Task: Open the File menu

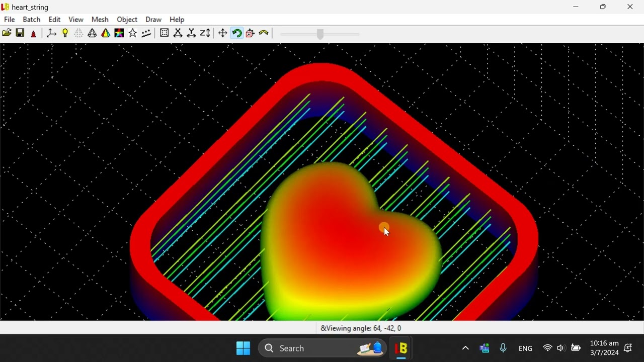Action: [10, 20]
